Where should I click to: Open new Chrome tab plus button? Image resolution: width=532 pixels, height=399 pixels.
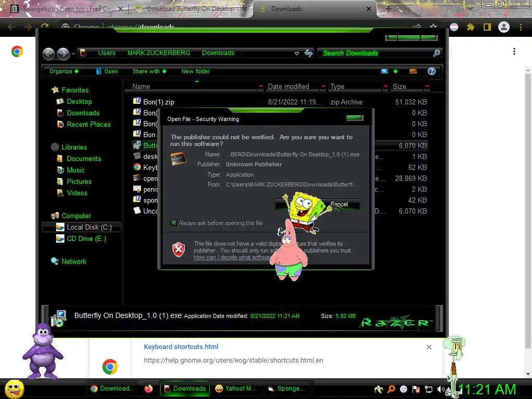click(x=389, y=9)
